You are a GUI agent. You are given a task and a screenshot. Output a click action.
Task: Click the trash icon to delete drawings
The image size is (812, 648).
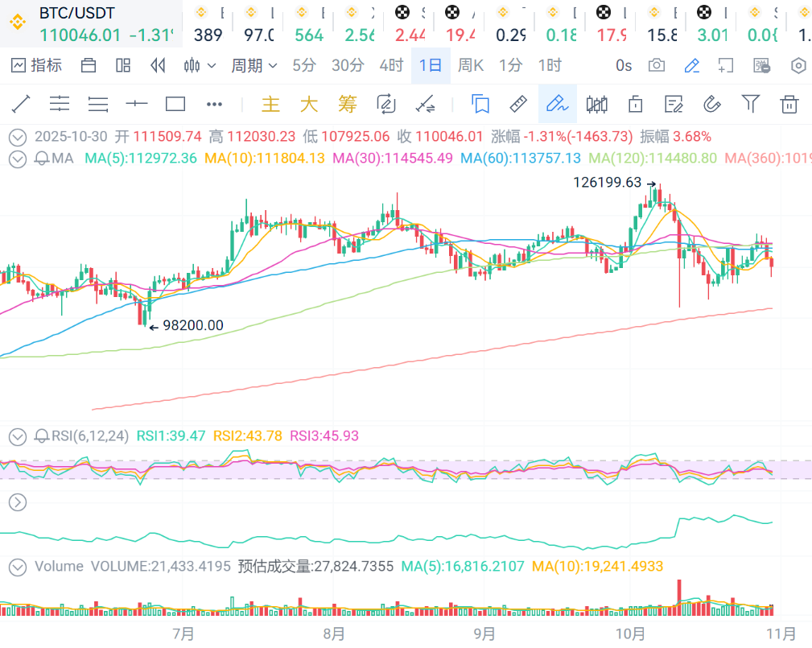(x=789, y=104)
